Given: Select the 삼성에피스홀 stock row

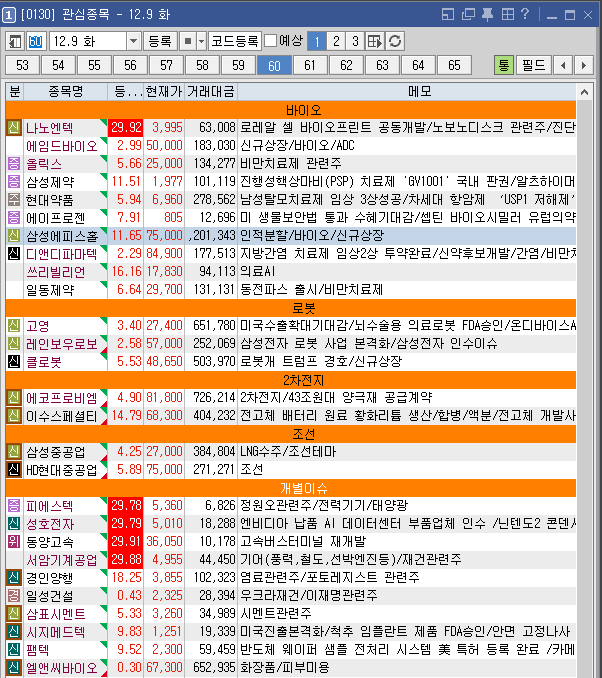Looking at the screenshot, I should (62, 235).
